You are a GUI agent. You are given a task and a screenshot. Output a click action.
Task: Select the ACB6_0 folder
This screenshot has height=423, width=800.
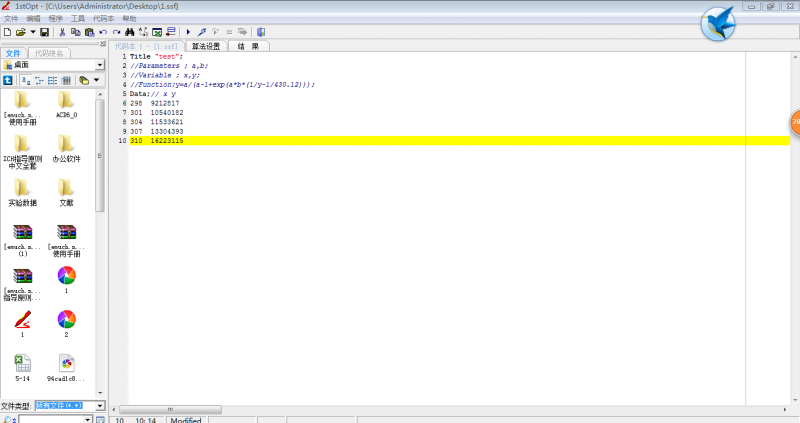(x=66, y=105)
